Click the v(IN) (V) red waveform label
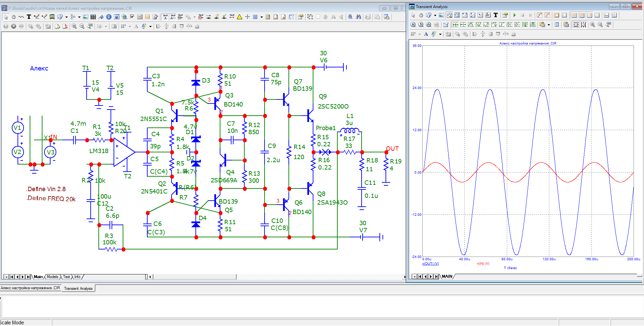Screen dimensions: 644x326 483,264
